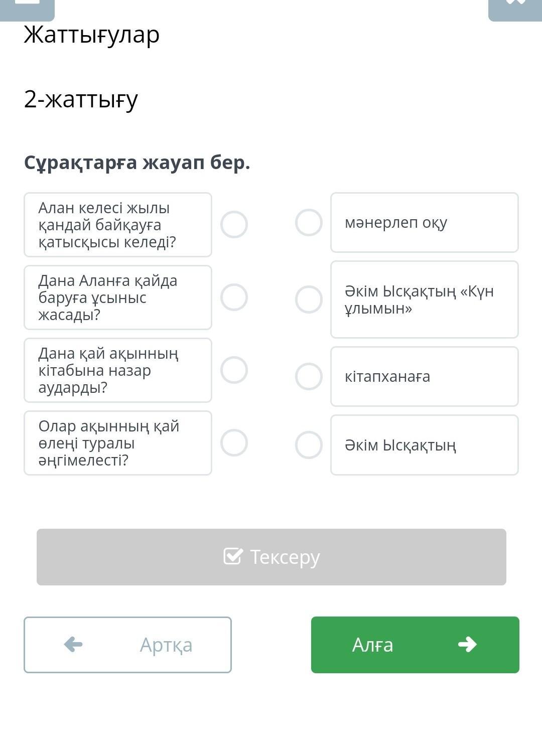The image size is (542, 756).
Task: Select the circle beside the answer «Күн ұлымын»
Action: pos(309,299)
